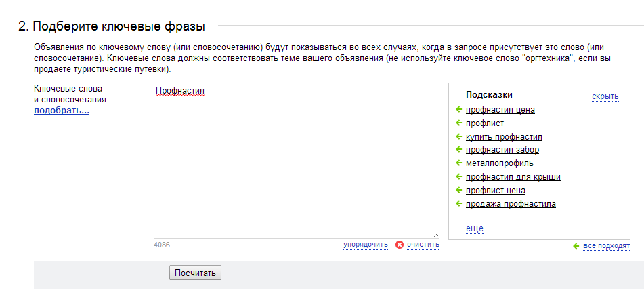The width and height of the screenshot is (644, 299).
Task: Expand more hints with 'еще'
Action: point(475,228)
